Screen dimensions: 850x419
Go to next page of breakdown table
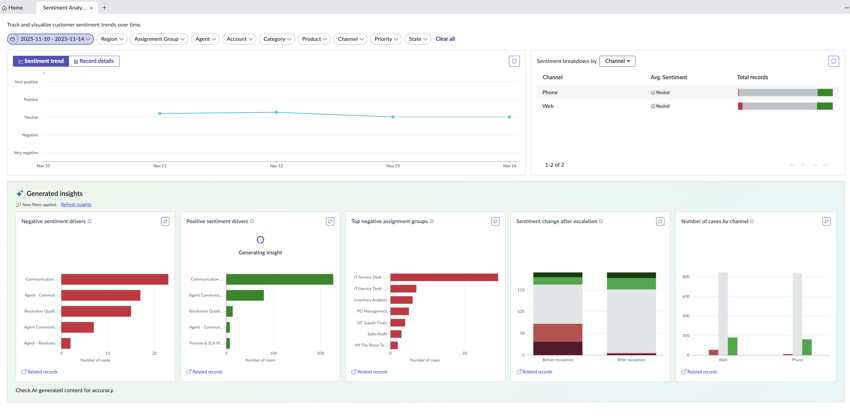(x=814, y=165)
